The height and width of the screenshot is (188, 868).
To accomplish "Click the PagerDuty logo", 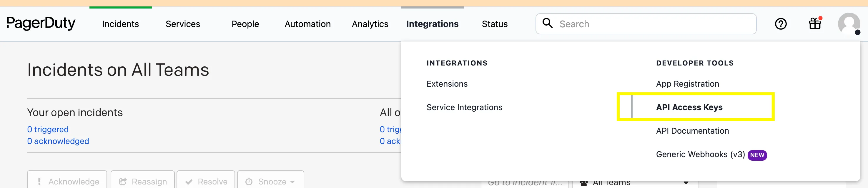I will (x=41, y=23).
